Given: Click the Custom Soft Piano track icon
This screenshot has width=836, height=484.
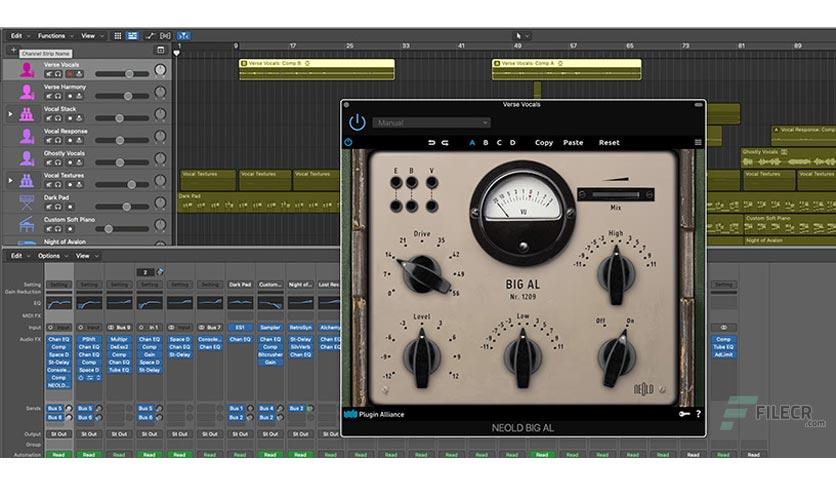Looking at the screenshot, I should coord(27,225).
